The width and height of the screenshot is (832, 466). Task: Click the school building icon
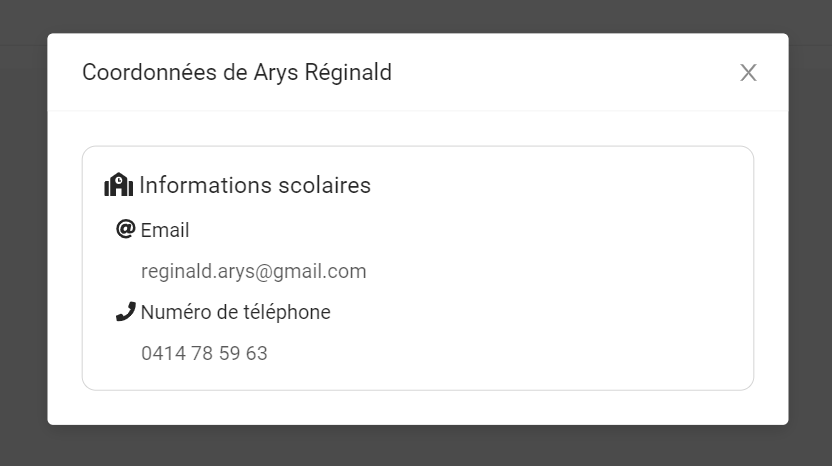pyautogui.click(x=118, y=185)
